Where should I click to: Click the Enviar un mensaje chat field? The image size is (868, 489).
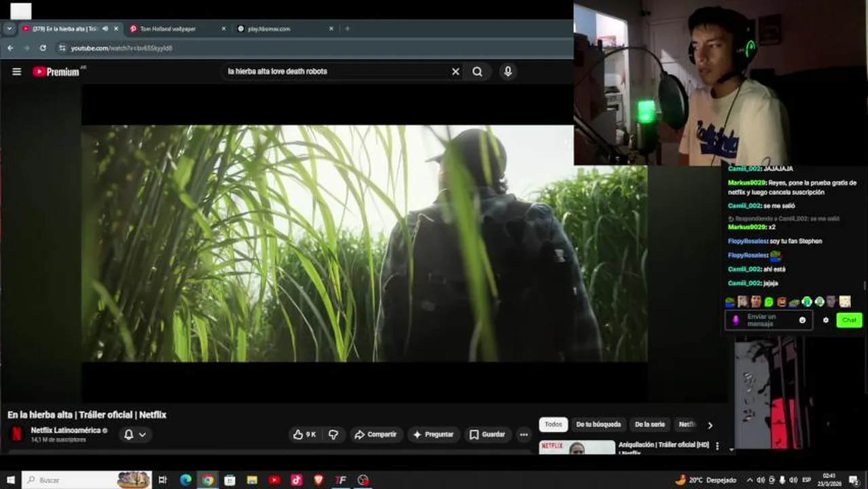tap(768, 320)
